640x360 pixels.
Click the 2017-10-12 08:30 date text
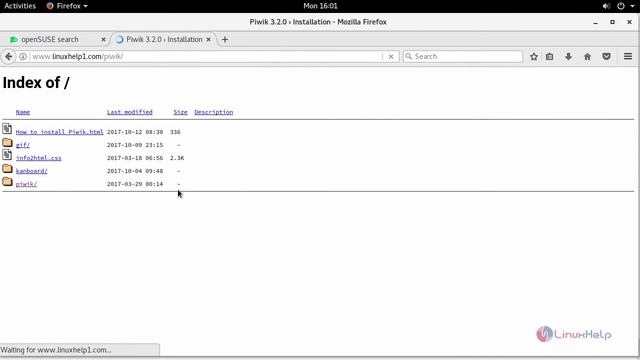(135, 132)
